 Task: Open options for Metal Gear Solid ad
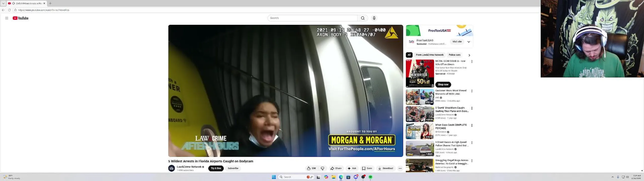472,62
